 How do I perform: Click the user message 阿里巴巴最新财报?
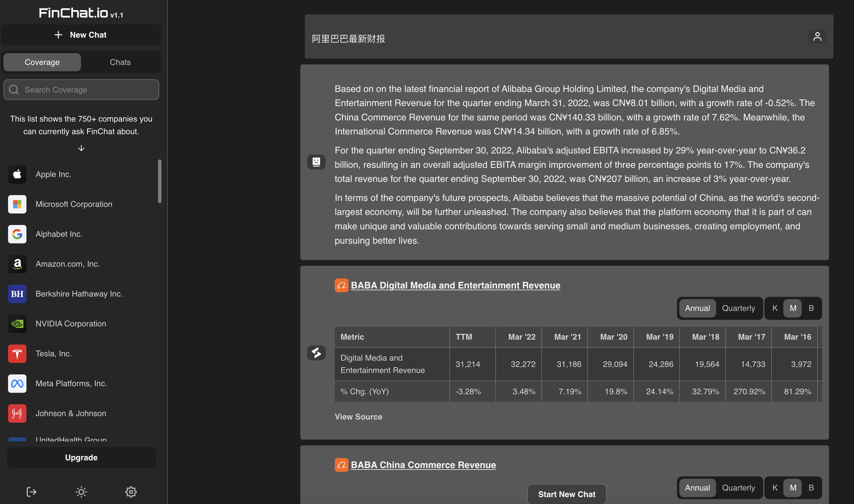348,39
